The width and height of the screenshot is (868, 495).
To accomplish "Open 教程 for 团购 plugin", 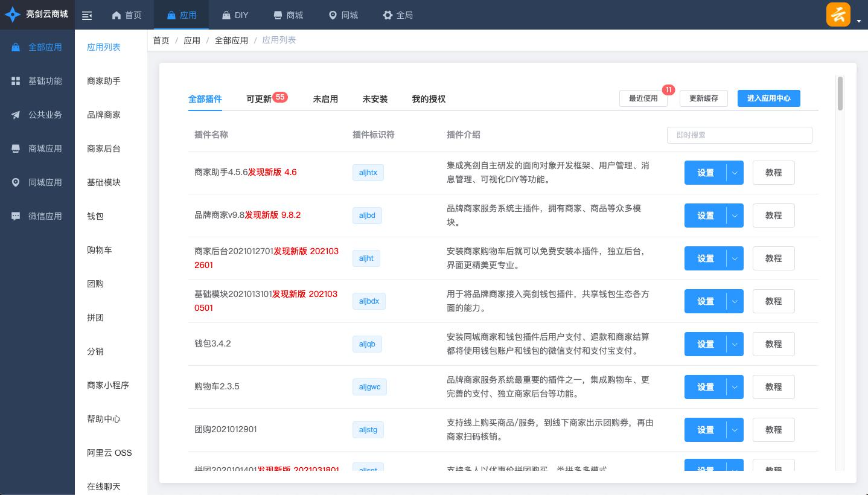I will [x=774, y=430].
